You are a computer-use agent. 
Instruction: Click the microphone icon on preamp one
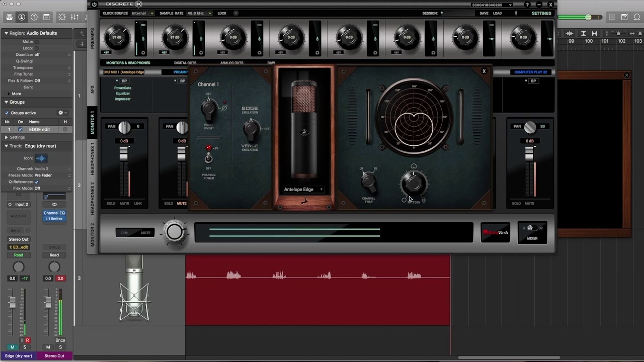pos(143,38)
